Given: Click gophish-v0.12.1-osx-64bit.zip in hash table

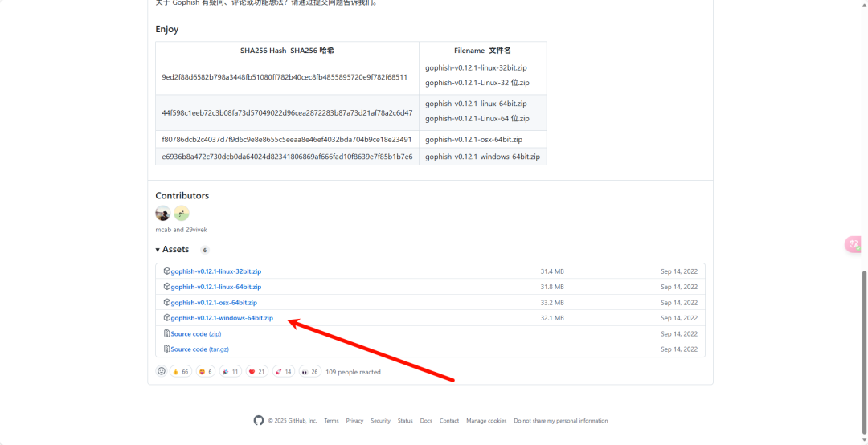Looking at the screenshot, I should tap(474, 139).
